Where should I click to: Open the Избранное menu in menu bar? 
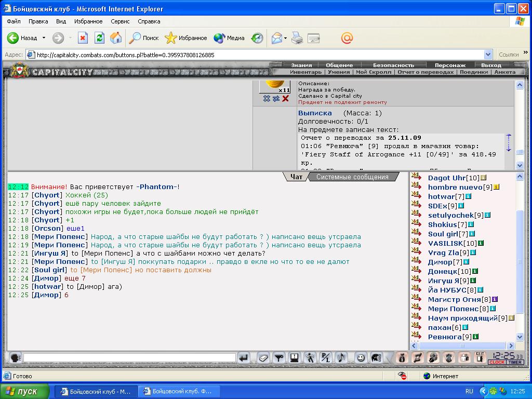pos(88,21)
